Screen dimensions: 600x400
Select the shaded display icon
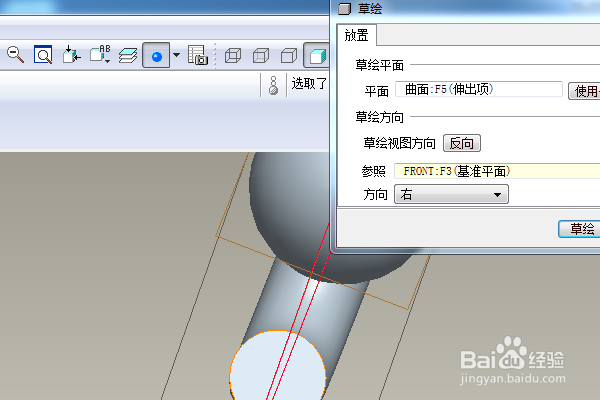(x=317, y=56)
